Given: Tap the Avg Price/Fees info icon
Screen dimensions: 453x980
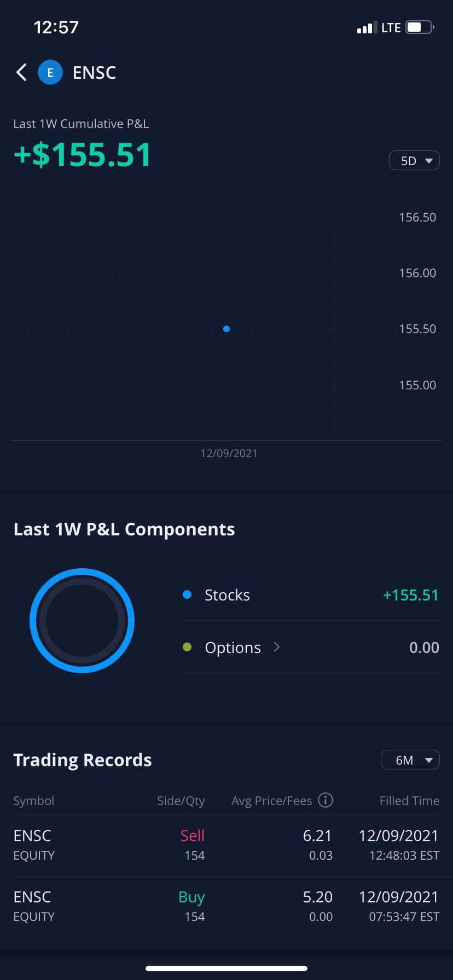Looking at the screenshot, I should click(x=326, y=801).
